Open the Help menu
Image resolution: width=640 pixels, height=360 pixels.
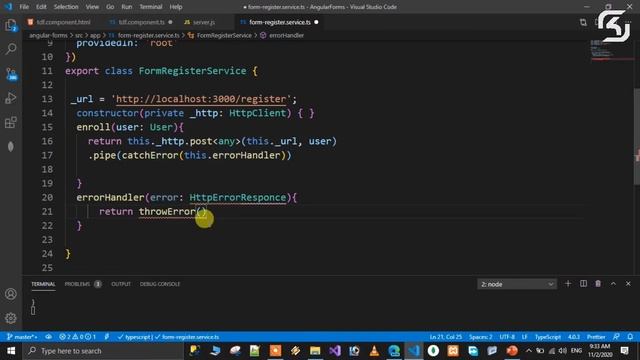176,7
